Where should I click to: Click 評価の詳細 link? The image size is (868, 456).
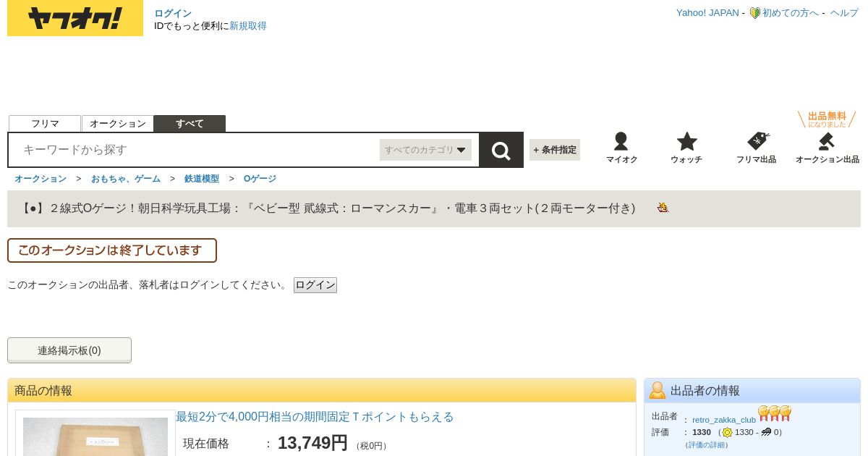706,445
